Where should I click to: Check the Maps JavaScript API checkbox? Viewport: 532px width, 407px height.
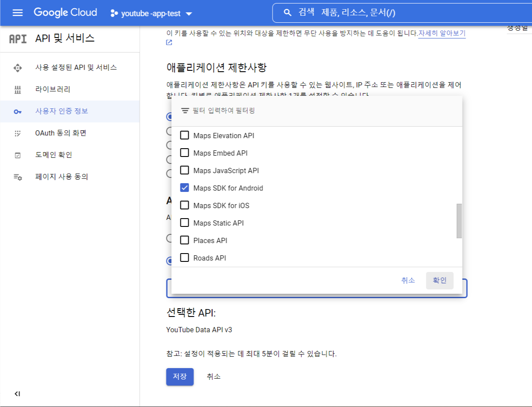click(x=185, y=170)
